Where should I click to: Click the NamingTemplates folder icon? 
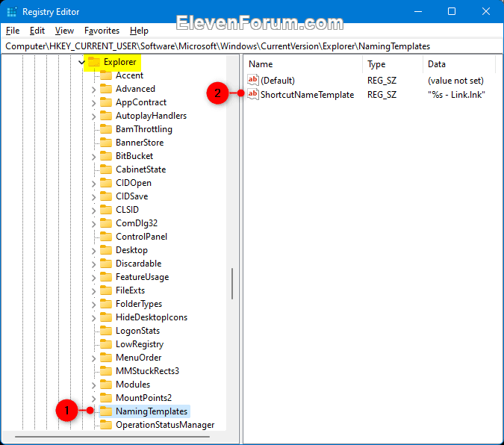[x=106, y=411]
